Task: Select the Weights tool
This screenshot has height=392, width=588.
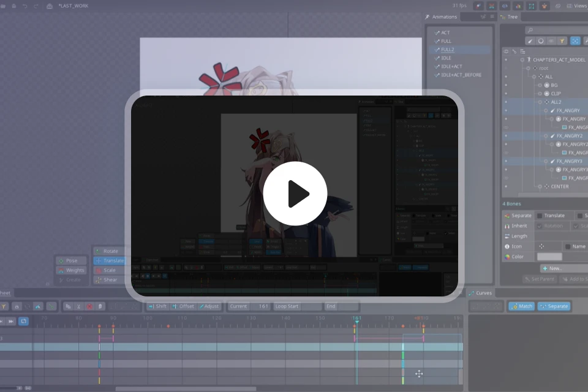Action: click(71, 270)
